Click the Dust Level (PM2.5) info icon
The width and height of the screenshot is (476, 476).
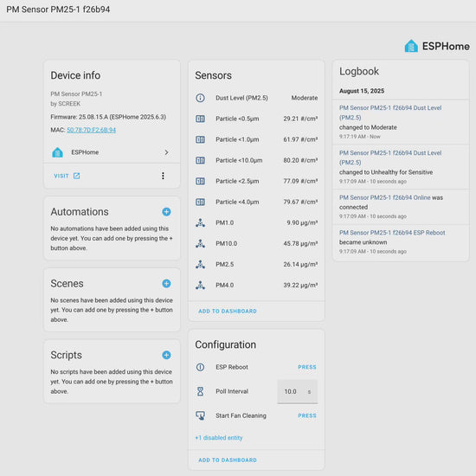[201, 98]
